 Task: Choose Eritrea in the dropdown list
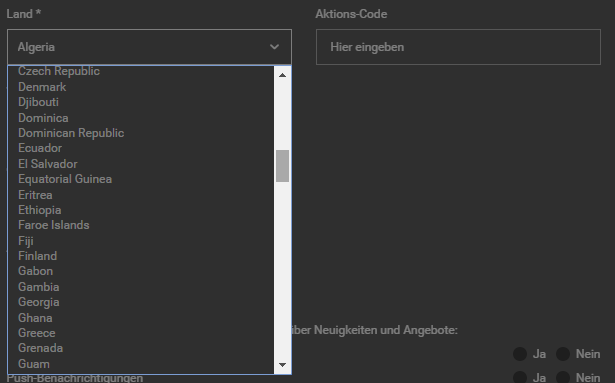coord(141,195)
